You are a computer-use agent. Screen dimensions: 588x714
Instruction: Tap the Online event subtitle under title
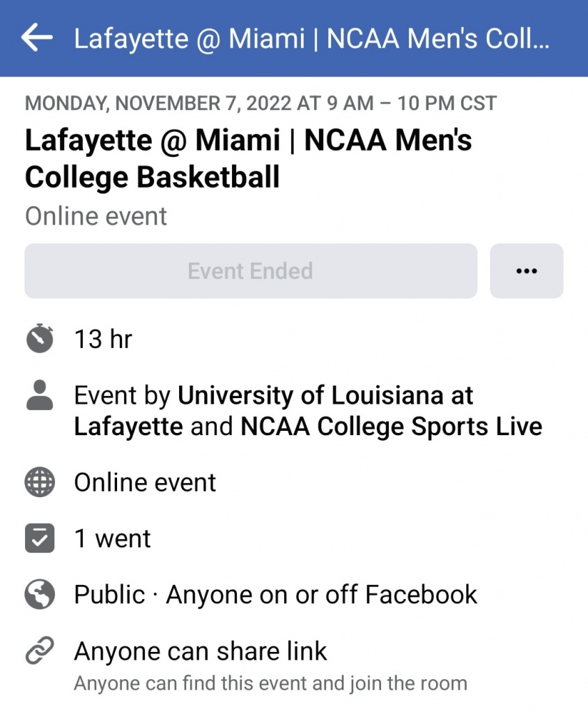coord(96,216)
